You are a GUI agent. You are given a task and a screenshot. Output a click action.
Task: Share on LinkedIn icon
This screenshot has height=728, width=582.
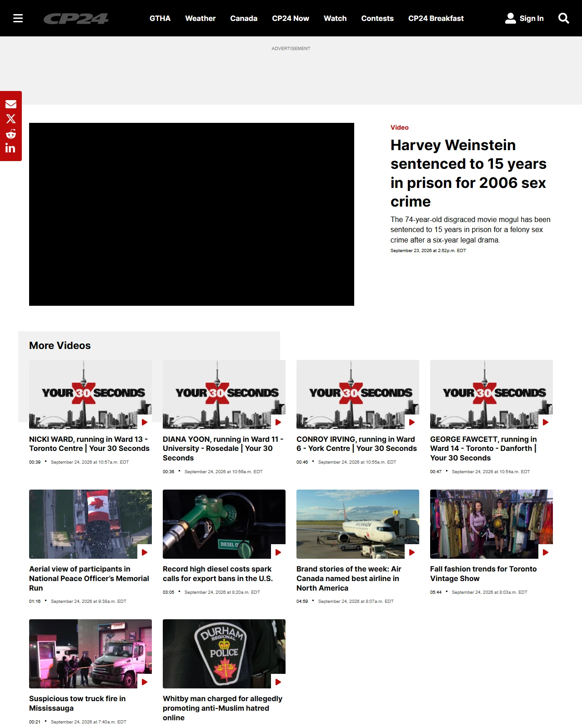[10, 148]
